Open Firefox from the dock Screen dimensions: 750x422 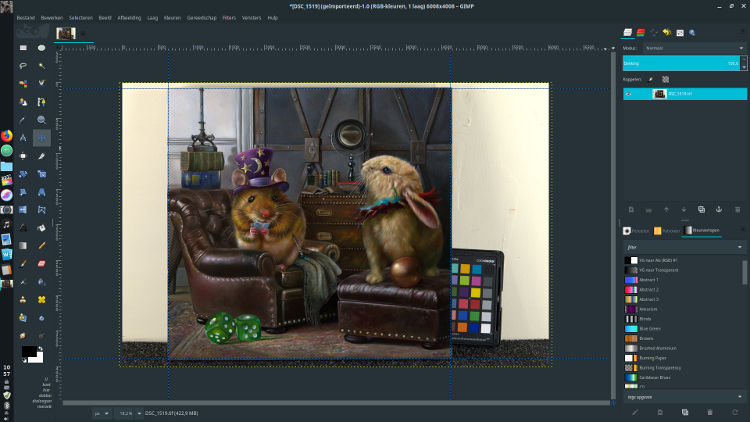click(x=6, y=136)
